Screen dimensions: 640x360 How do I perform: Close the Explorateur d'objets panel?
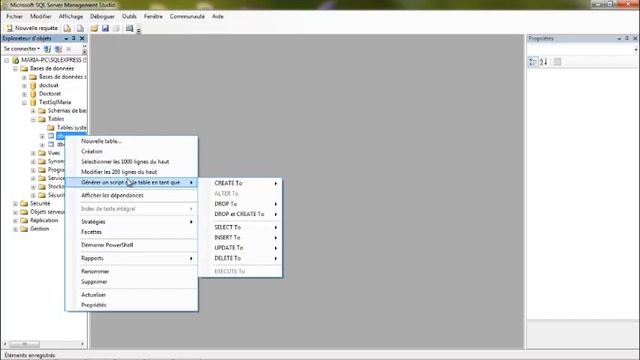(82, 38)
